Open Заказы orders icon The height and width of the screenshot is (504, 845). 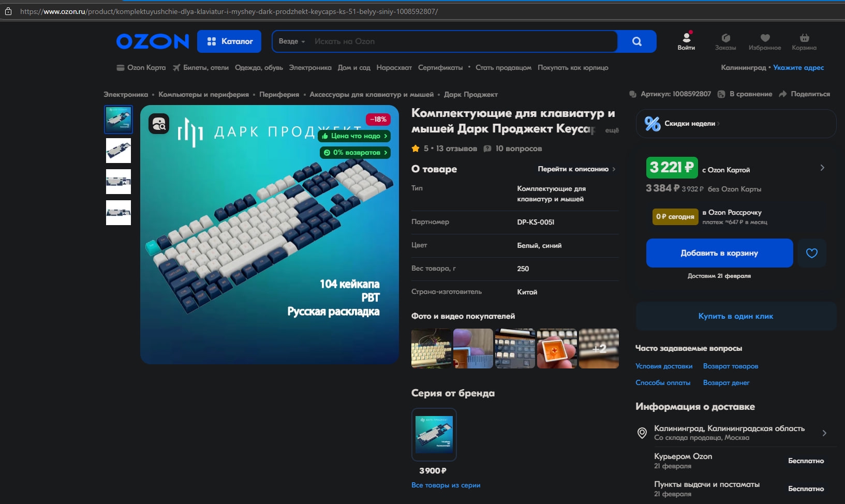[725, 42]
